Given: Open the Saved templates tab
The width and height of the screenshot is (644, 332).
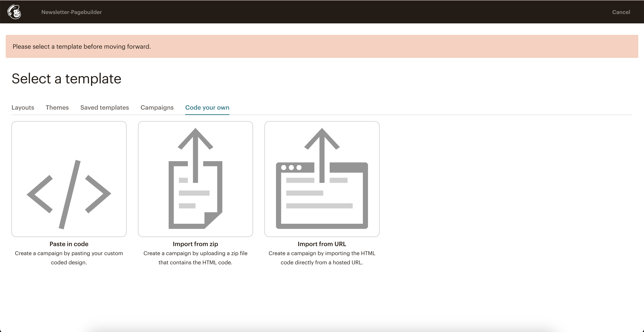Looking at the screenshot, I should click(x=104, y=108).
